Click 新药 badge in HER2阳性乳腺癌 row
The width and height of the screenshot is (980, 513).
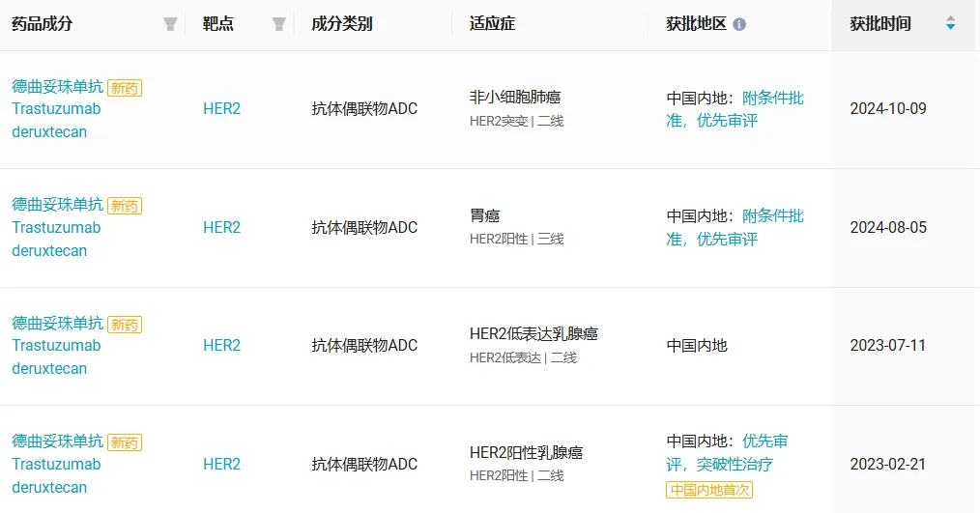pos(125,442)
